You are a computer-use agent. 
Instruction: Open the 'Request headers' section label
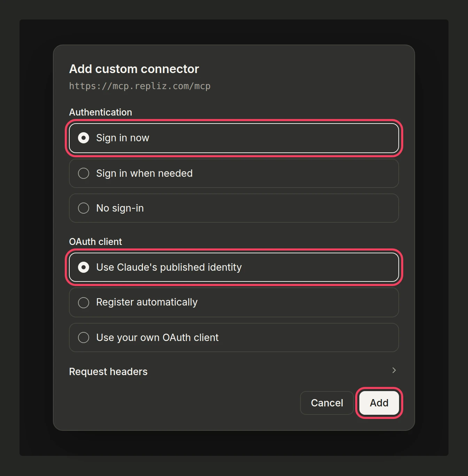tap(108, 372)
